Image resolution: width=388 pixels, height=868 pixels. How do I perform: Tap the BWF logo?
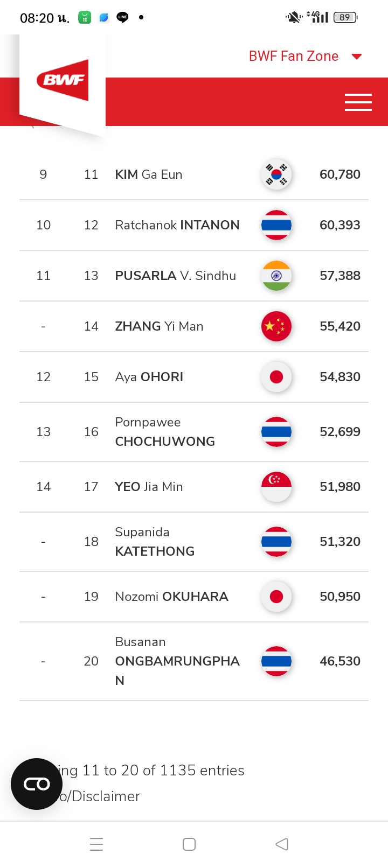63,80
